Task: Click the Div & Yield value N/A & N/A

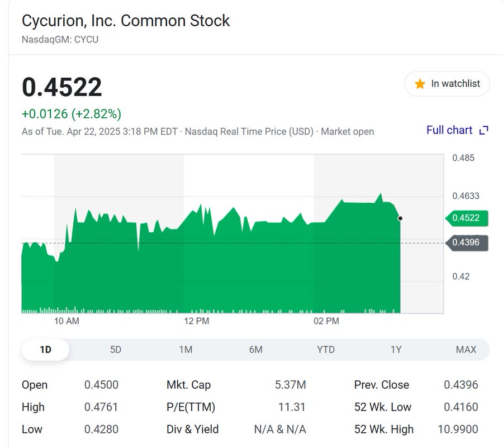Action: tap(280, 429)
